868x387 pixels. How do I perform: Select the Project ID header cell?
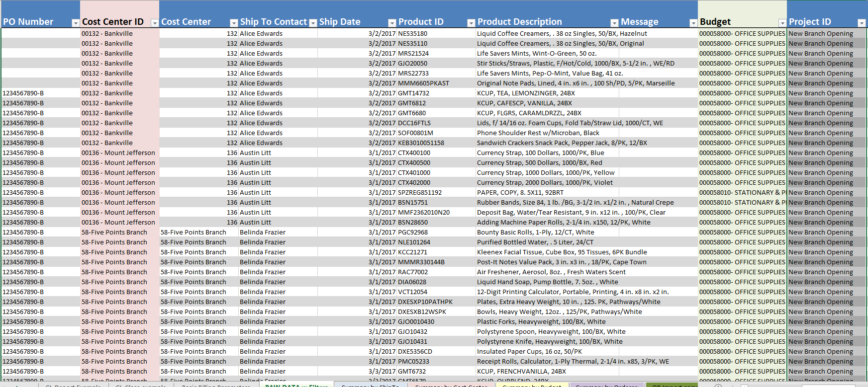pos(827,14)
